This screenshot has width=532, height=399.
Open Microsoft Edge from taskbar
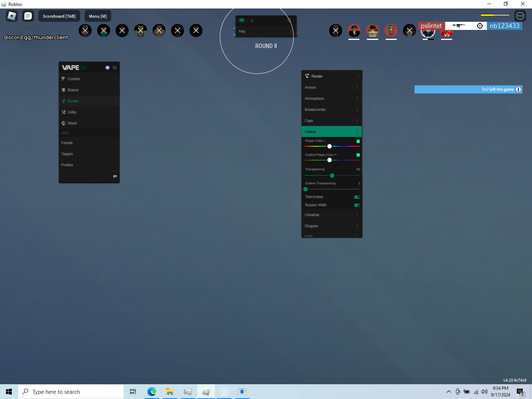[151, 392]
